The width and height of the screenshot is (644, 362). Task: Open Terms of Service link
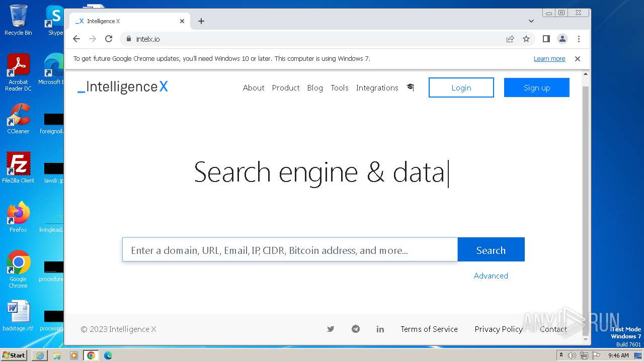coord(429,329)
